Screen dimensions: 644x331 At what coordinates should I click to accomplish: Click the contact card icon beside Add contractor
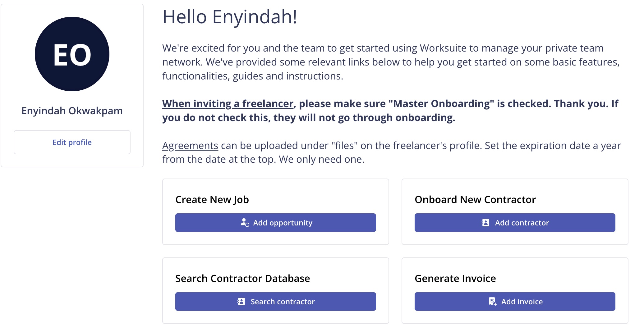(485, 223)
